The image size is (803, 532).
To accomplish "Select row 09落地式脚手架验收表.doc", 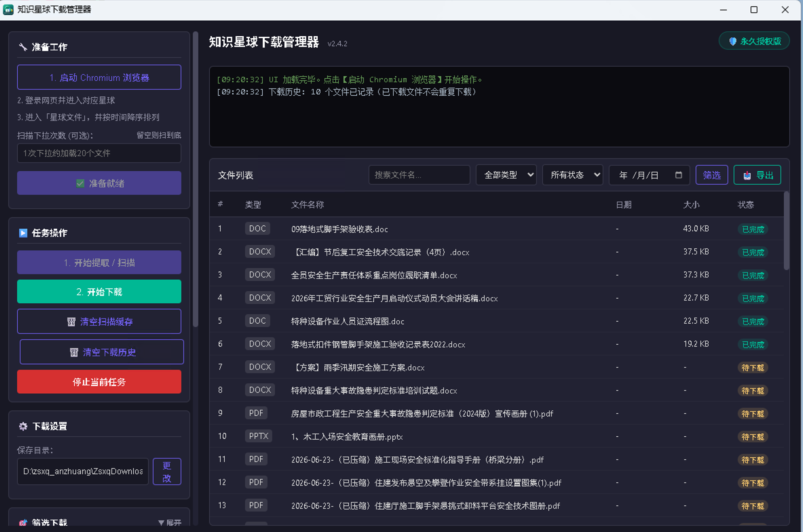I will (x=497, y=229).
